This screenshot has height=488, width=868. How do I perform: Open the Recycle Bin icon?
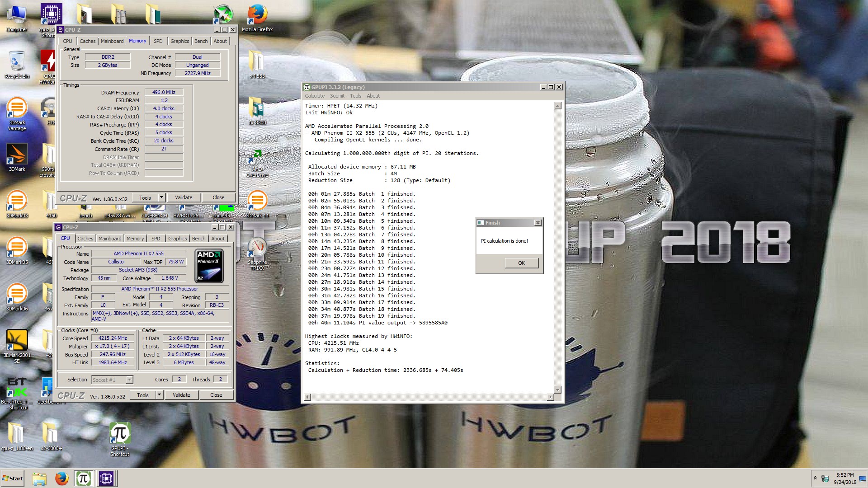pos(17,65)
